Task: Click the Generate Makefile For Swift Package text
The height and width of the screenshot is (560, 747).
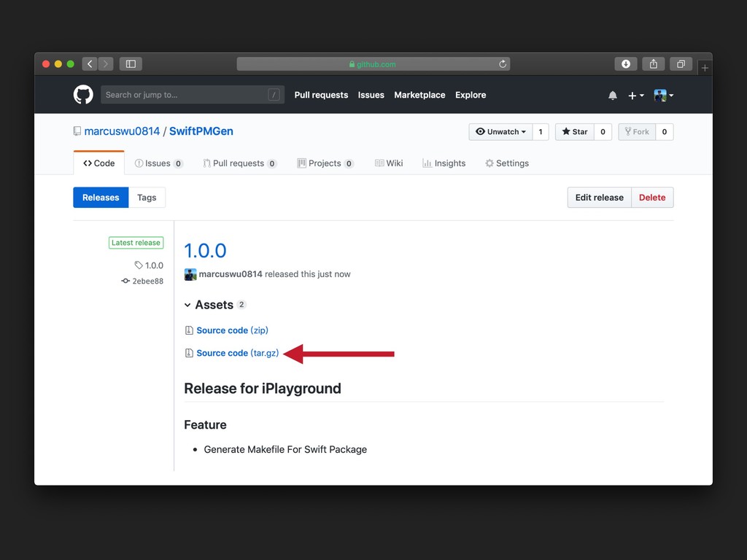Action: (x=285, y=449)
